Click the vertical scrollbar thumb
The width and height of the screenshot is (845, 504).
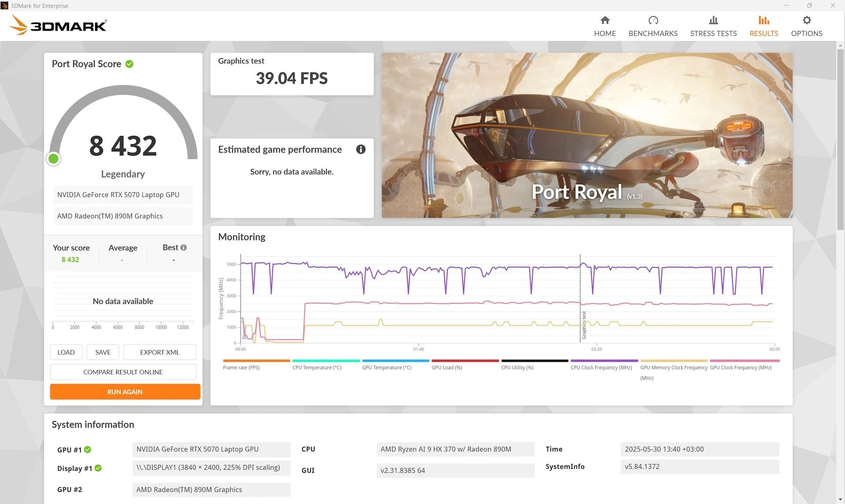(x=840, y=139)
